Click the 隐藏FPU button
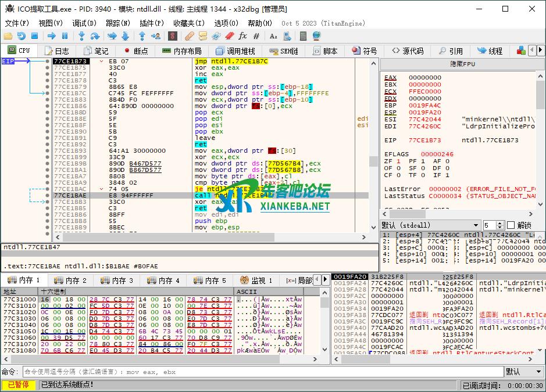 463,64
